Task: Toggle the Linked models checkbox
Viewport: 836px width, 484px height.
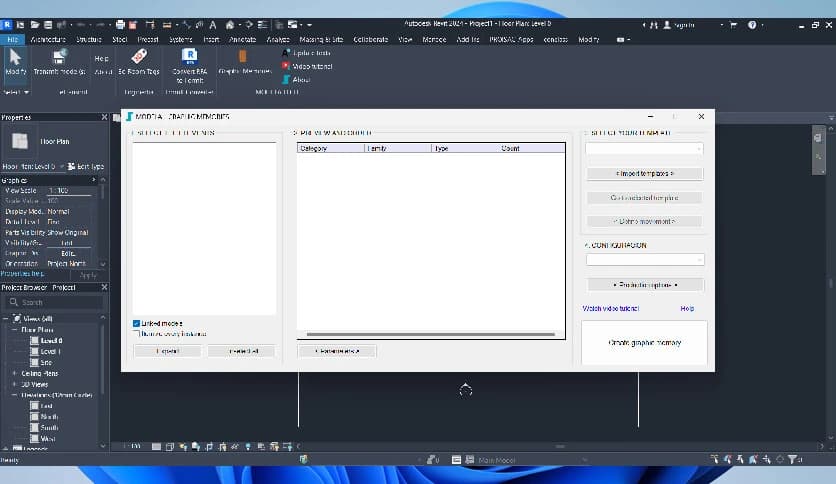Action: pyautogui.click(x=136, y=324)
